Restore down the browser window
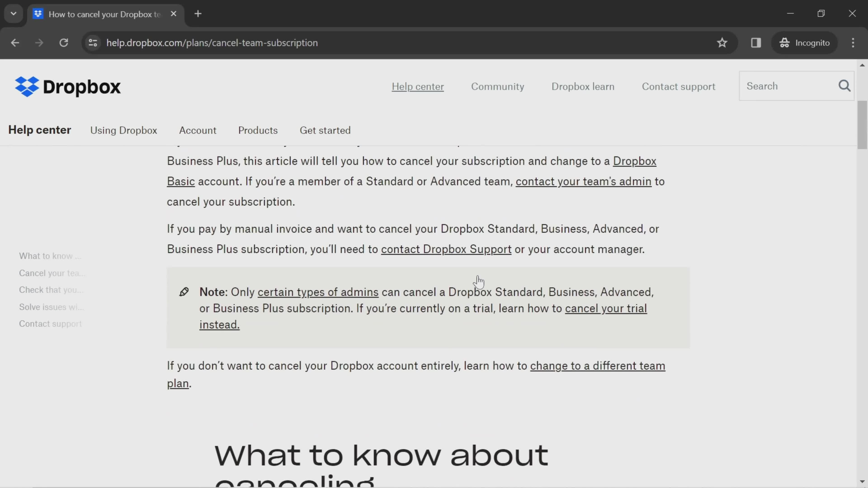The width and height of the screenshot is (868, 488). (821, 14)
